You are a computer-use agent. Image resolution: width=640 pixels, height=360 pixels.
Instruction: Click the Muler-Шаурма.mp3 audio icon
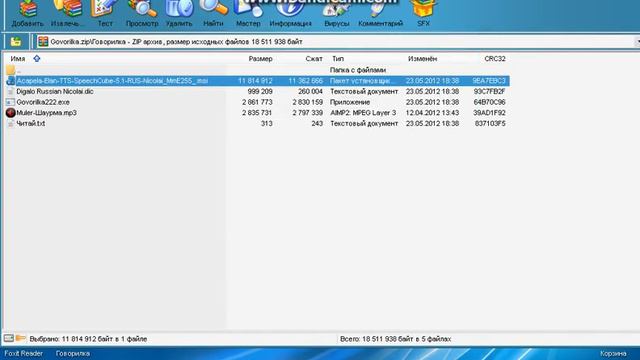click(11, 113)
